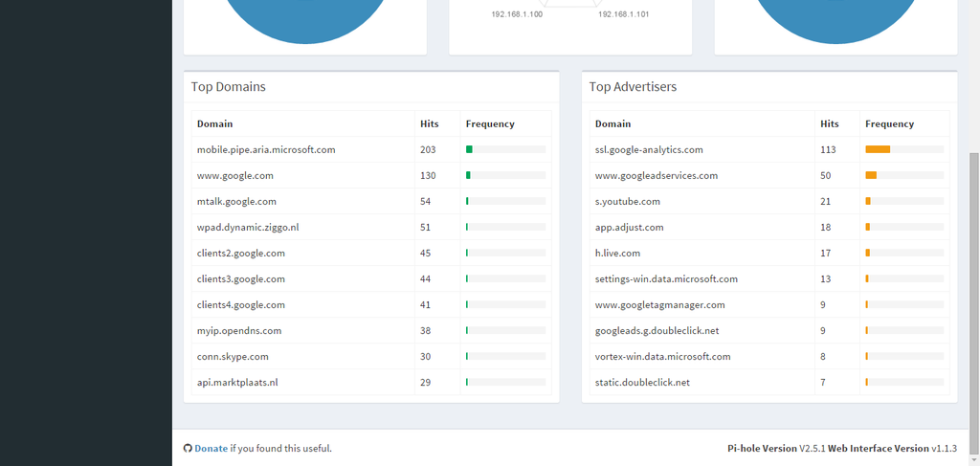Click googleads.g.doubleclick.net advertiser entry
The image size is (980, 466).
(x=657, y=330)
